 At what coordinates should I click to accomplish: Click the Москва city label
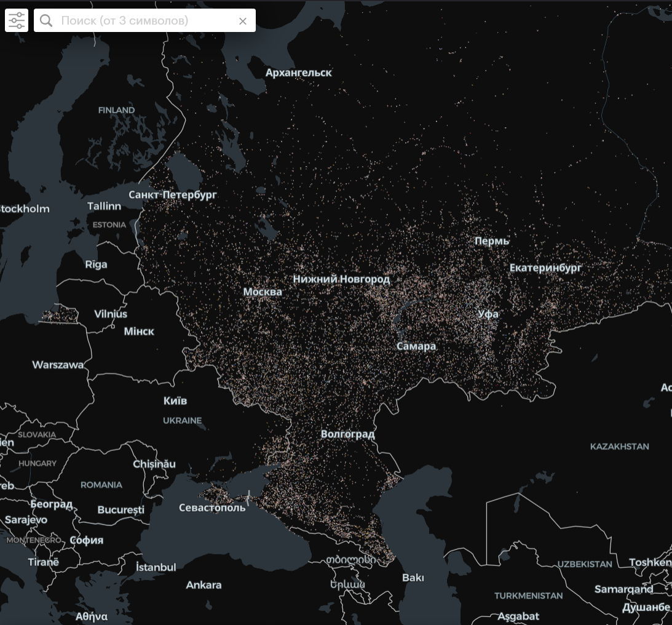(x=263, y=292)
